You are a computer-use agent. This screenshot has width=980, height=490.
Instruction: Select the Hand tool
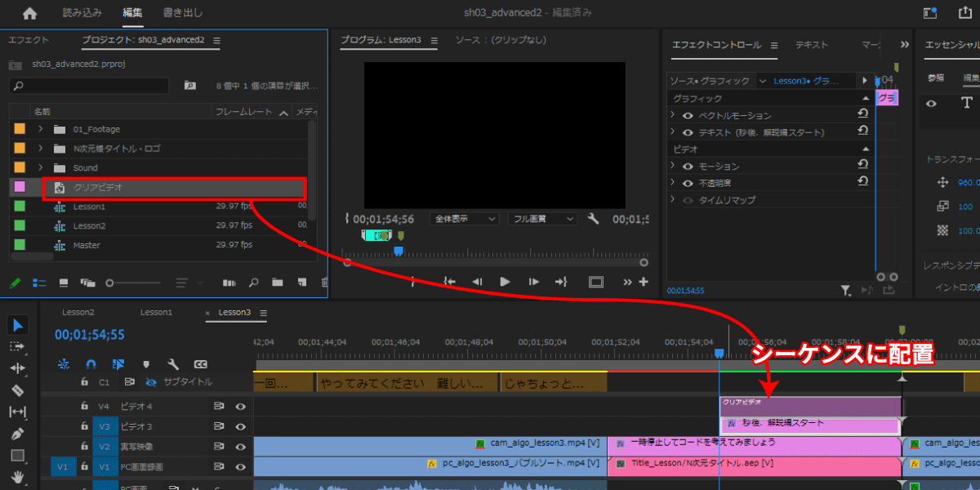click(18, 477)
